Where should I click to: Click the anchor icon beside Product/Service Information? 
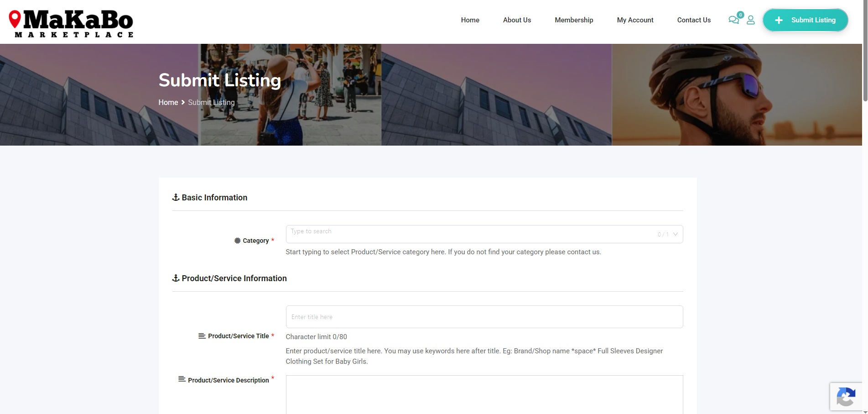click(176, 278)
